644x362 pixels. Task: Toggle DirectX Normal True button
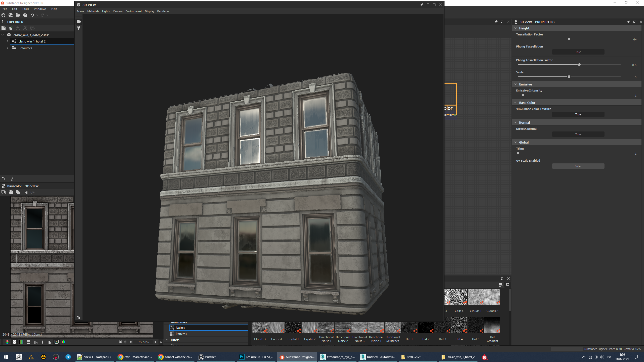click(578, 134)
